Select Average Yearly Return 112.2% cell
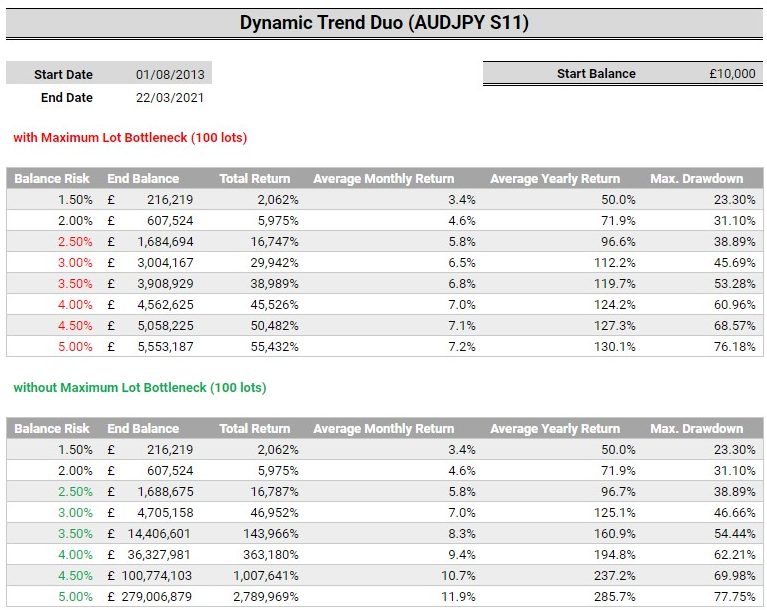This screenshot has width=767, height=610. (615, 263)
